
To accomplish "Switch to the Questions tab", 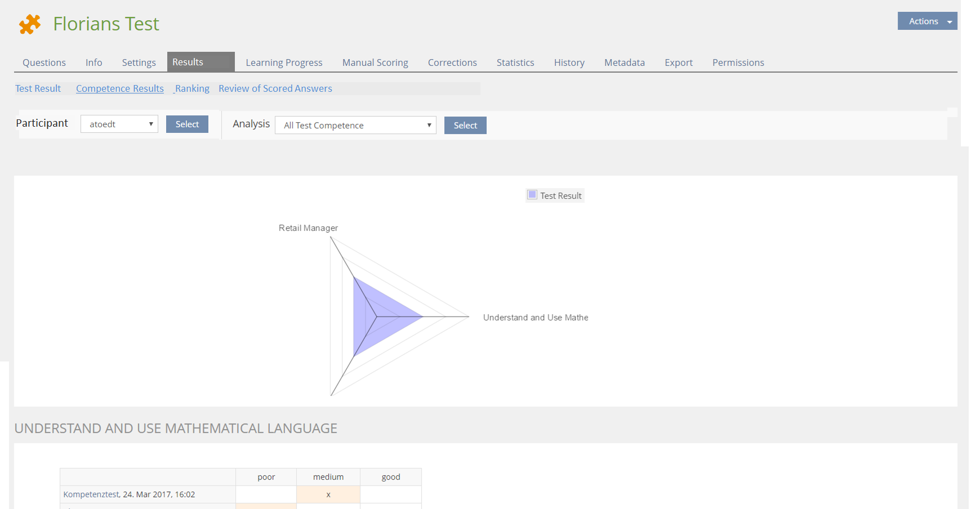I will tap(44, 62).
